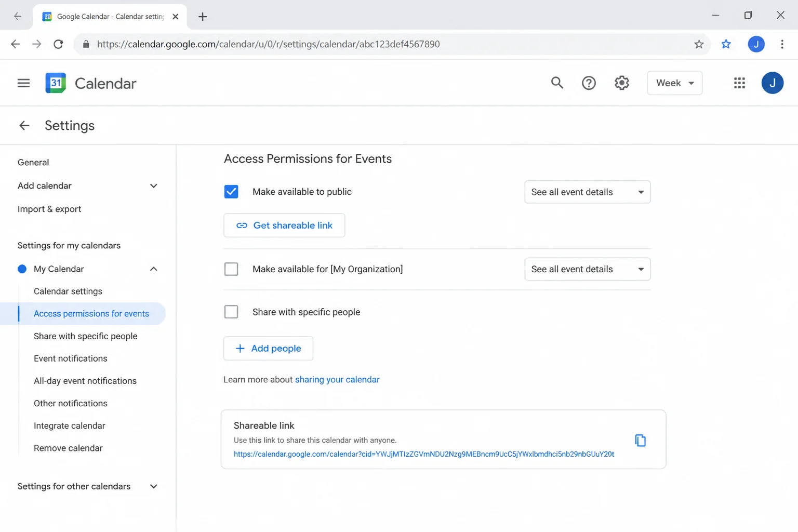Click the Google Calendar 31 logo
The width and height of the screenshot is (798, 532).
tap(56, 83)
